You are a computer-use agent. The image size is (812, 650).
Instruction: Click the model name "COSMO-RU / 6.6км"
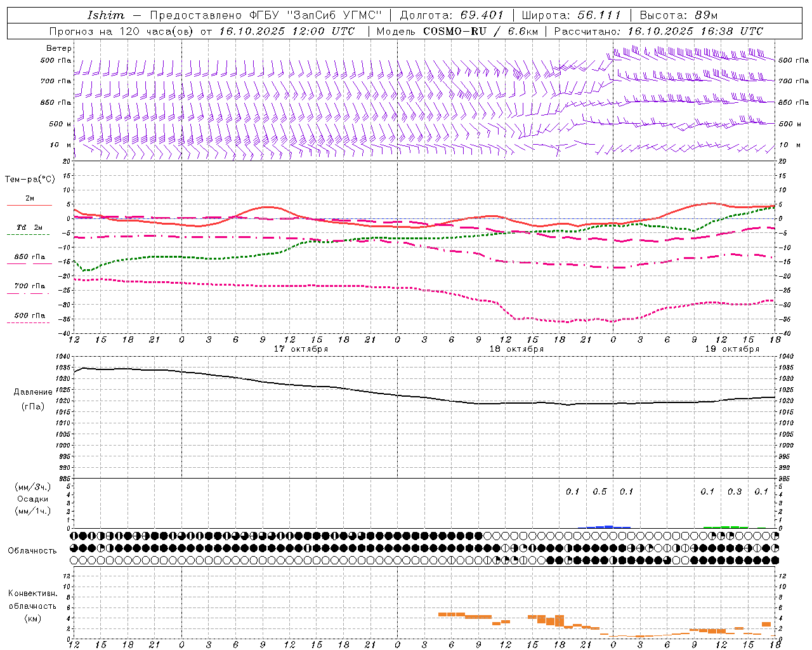(480, 31)
